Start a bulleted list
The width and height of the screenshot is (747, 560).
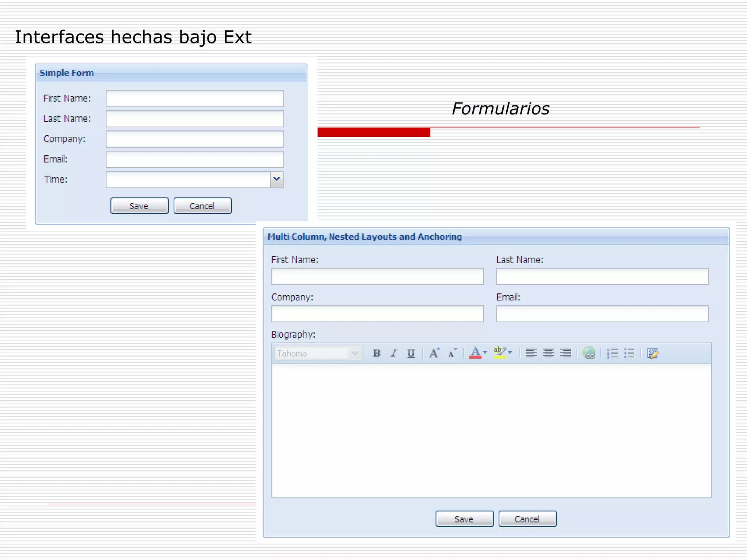tap(629, 353)
